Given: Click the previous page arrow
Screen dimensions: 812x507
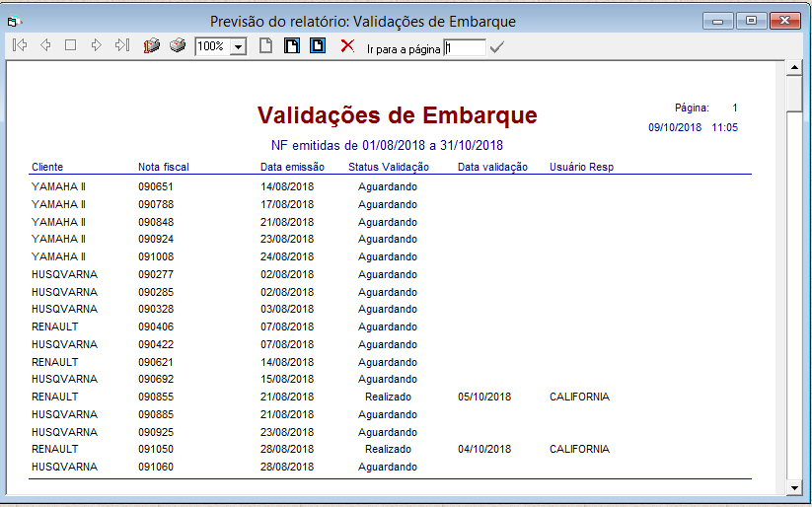Looking at the screenshot, I should pos(45,45).
